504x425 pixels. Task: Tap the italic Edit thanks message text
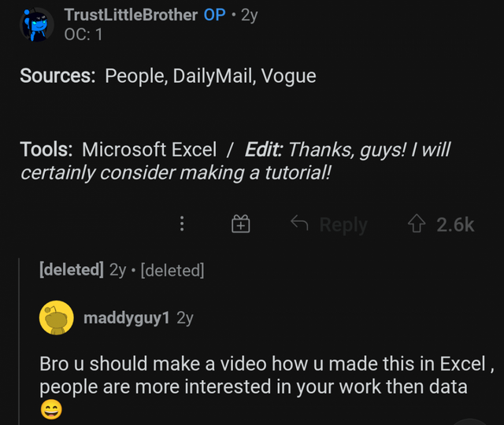point(346,150)
